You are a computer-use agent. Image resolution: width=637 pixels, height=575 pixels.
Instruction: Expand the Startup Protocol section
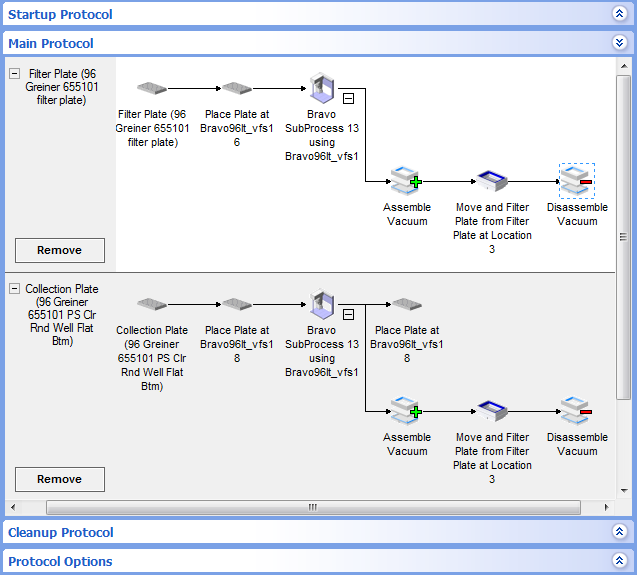(619, 14)
